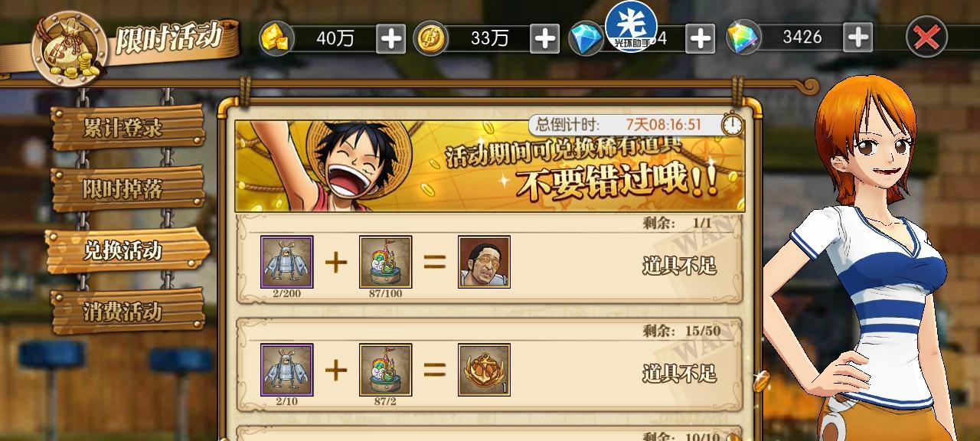Tap the gold ingot currency icon
980x441 pixels.
[x=277, y=38]
